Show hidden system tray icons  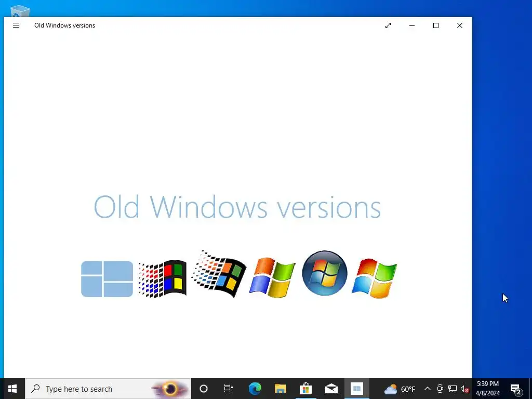coord(428,389)
